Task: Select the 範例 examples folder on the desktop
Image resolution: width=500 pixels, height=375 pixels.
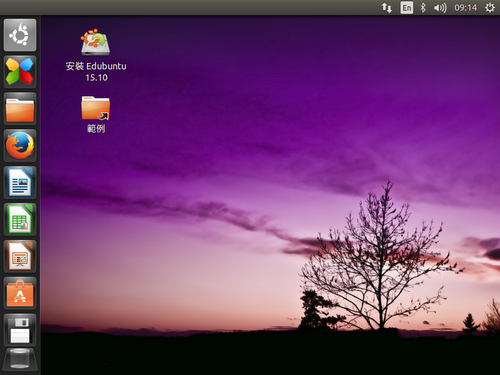Action: (x=96, y=108)
